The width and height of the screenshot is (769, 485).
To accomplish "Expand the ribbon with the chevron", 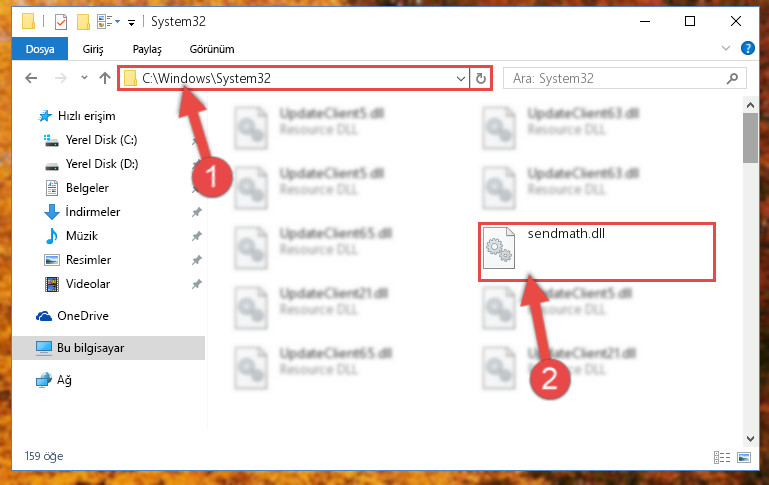I will click(725, 48).
